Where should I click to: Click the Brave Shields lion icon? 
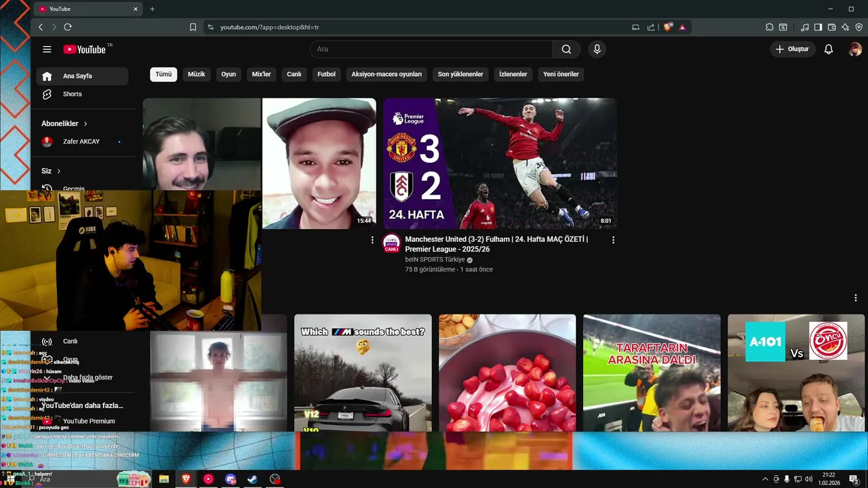tap(667, 27)
